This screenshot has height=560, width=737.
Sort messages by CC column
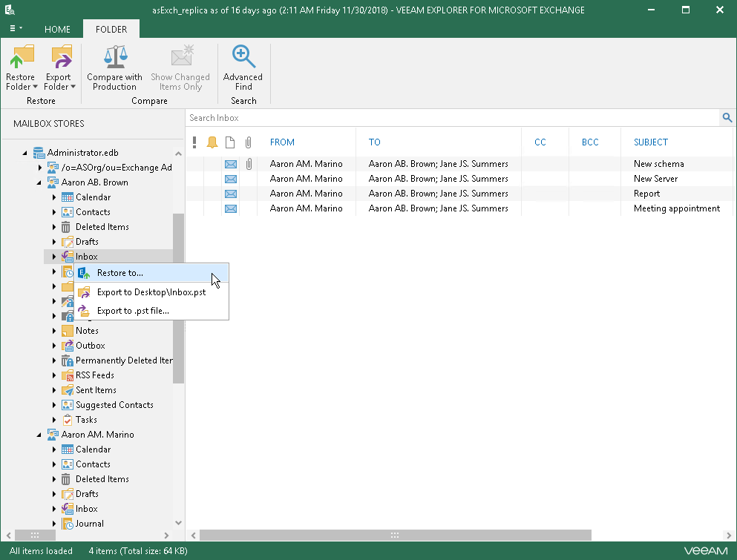coord(540,142)
